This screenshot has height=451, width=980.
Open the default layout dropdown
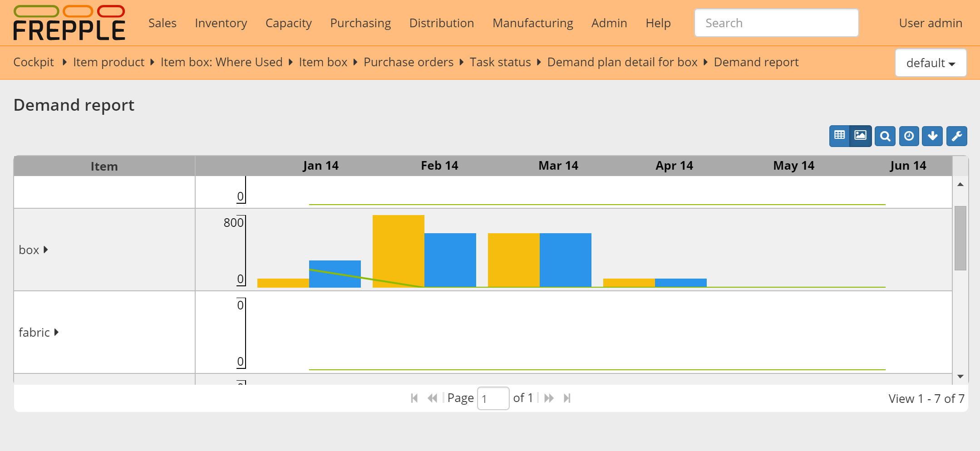(930, 63)
